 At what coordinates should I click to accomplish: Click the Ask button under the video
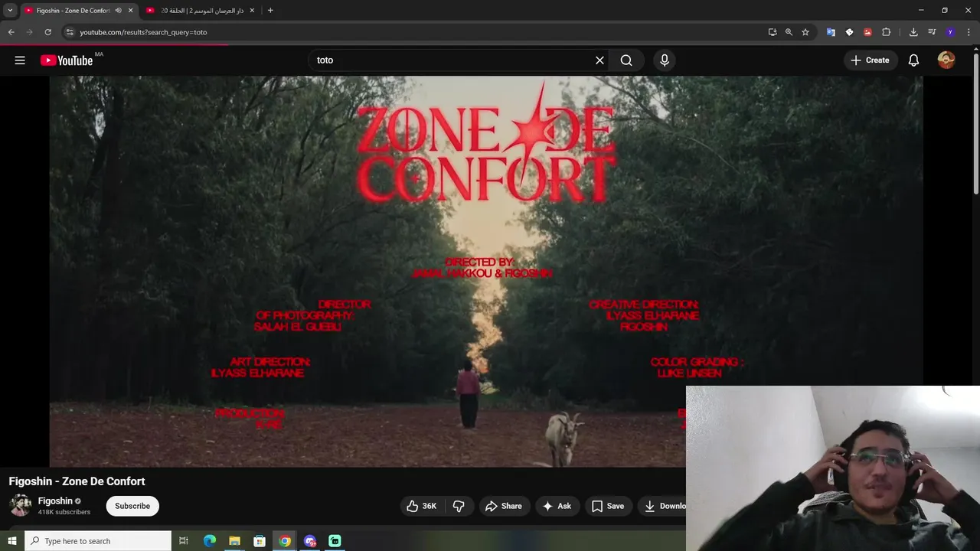(x=557, y=506)
